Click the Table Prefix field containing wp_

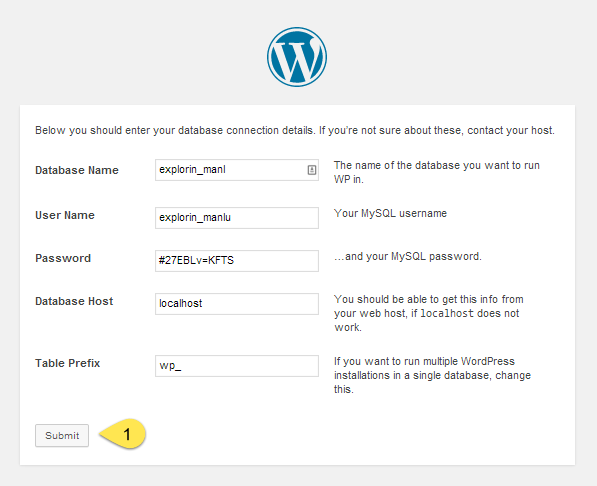[x=237, y=366]
